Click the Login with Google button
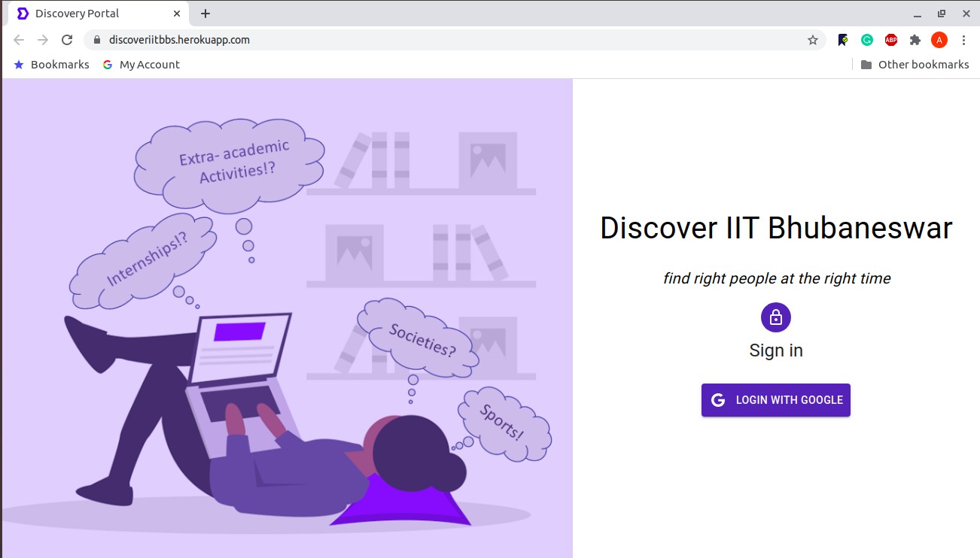Image resolution: width=980 pixels, height=558 pixels. pyautogui.click(x=776, y=400)
